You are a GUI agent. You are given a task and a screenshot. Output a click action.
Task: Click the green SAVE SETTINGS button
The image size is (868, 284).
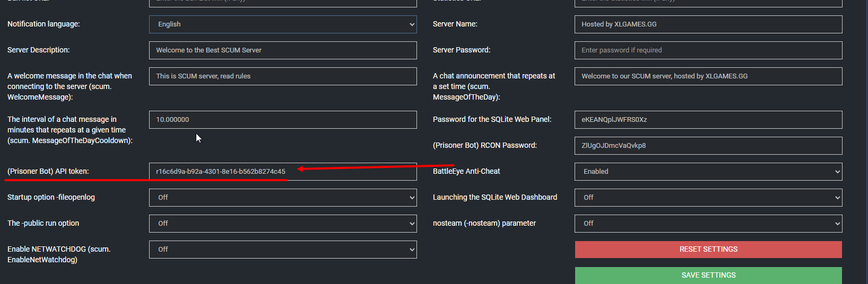click(708, 276)
